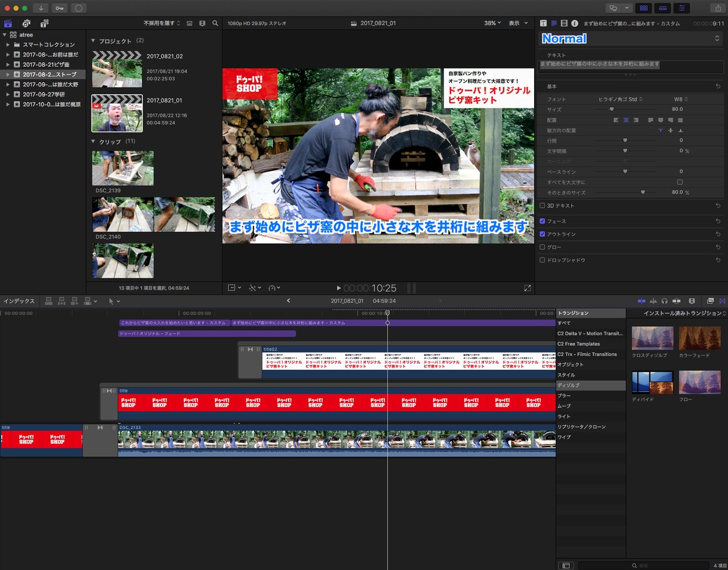Select left text alignment
The image size is (728, 570).
[x=616, y=120]
